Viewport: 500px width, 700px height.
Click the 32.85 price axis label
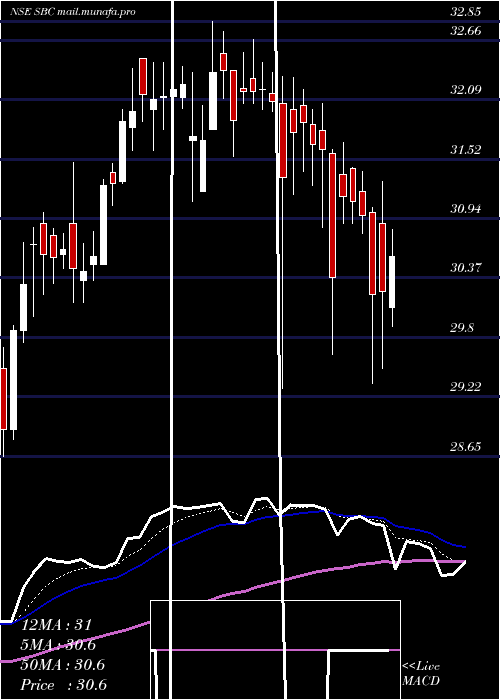click(466, 12)
